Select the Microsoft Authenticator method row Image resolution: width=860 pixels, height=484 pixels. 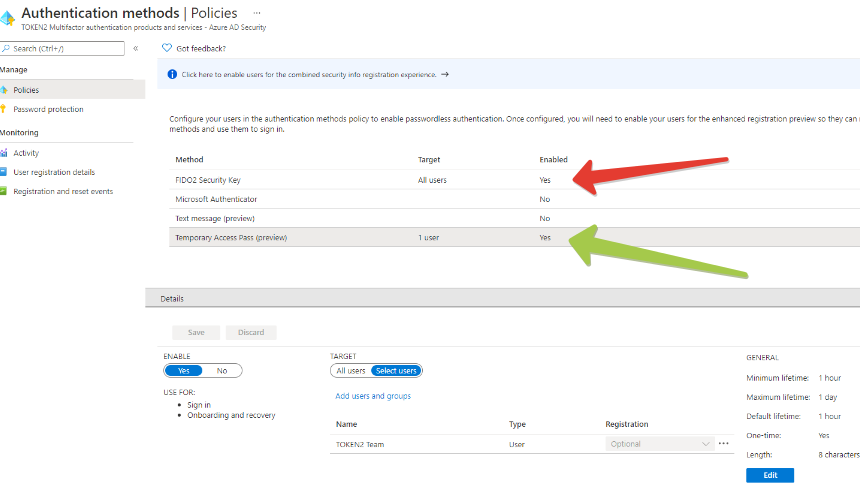(514, 199)
